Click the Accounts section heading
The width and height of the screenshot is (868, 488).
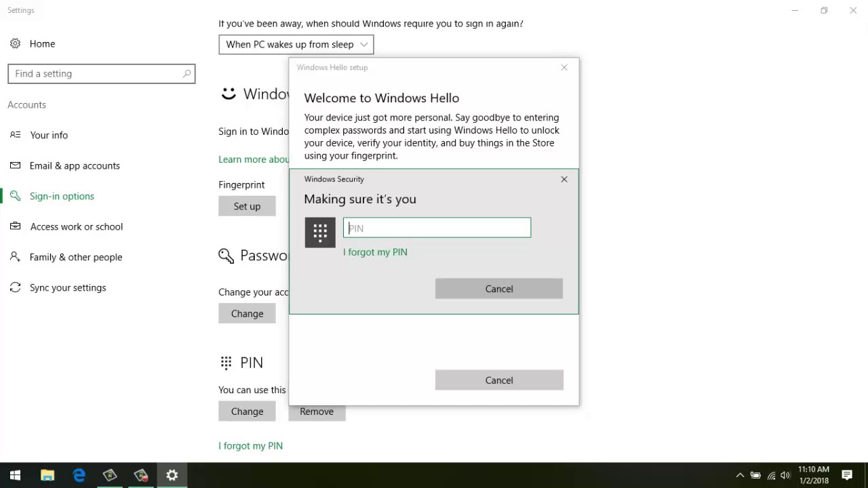tap(27, 105)
